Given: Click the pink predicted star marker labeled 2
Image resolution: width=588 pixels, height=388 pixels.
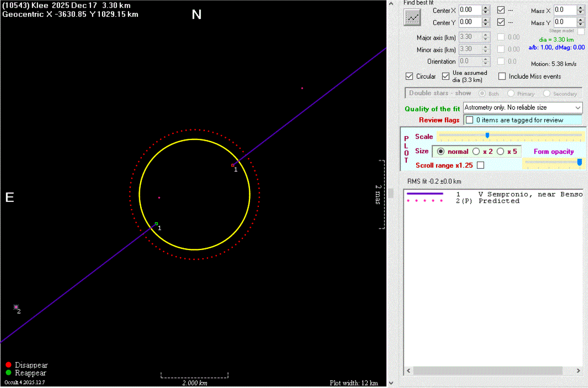Looking at the screenshot, I should coord(16,307).
